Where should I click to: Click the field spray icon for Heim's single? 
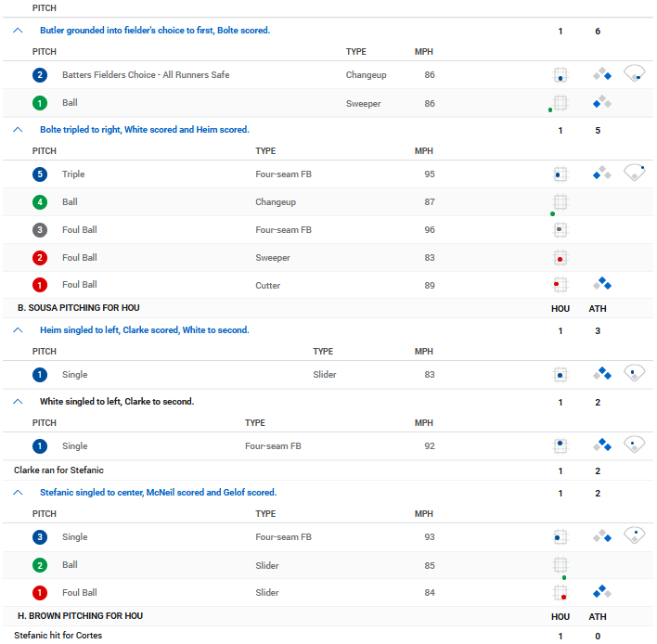point(635,373)
